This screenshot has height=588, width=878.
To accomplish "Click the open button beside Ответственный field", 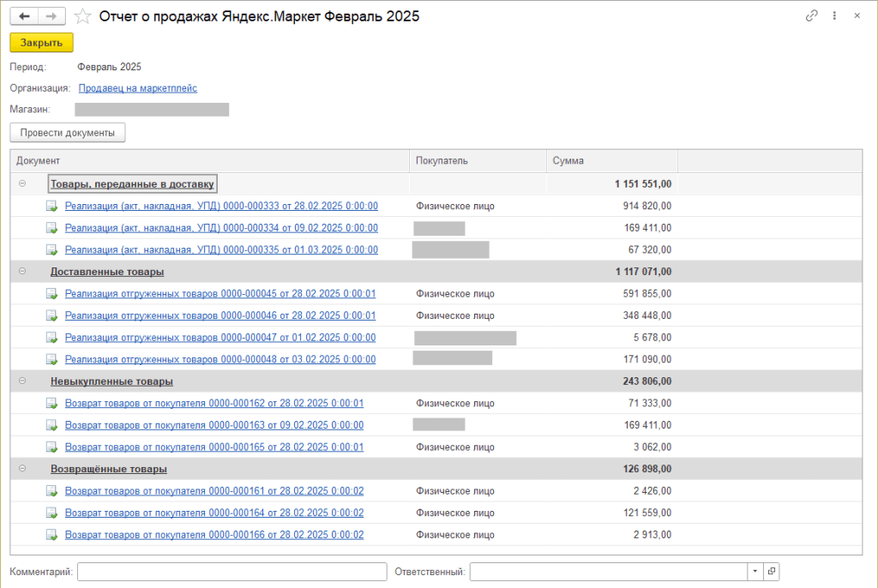I will pyautogui.click(x=772, y=572).
